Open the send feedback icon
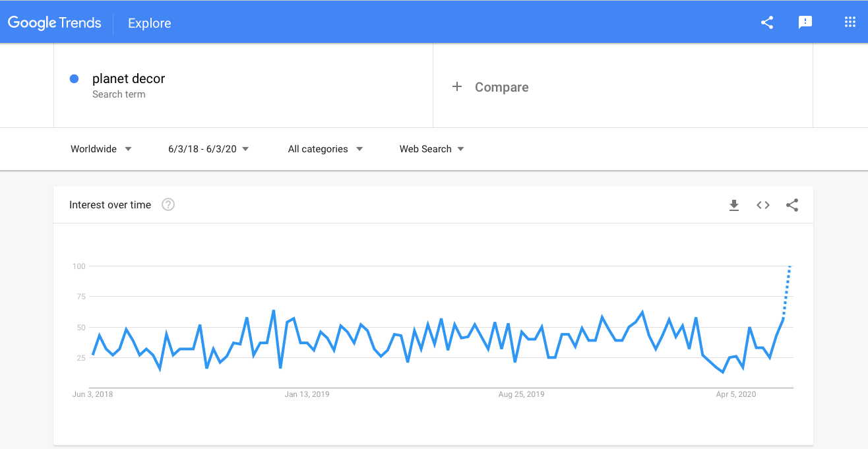The width and height of the screenshot is (868, 449). point(805,22)
